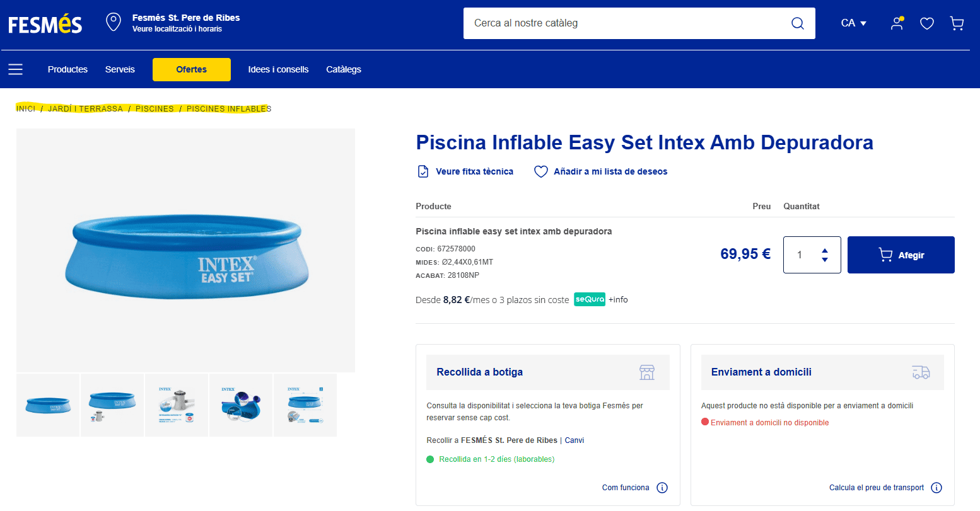980x511 pixels.
Task: Decrease quantity with the down arrow
Action: click(x=825, y=260)
